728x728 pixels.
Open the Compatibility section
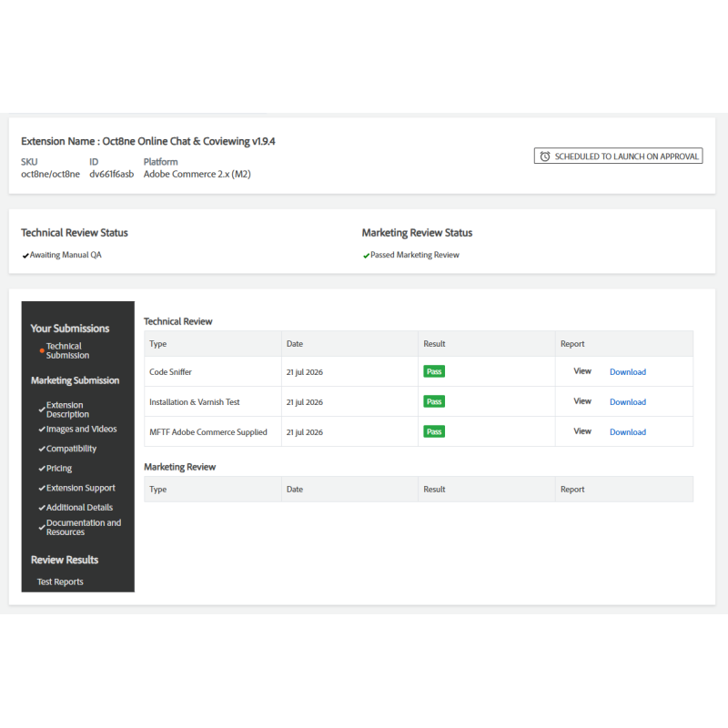click(x=71, y=449)
